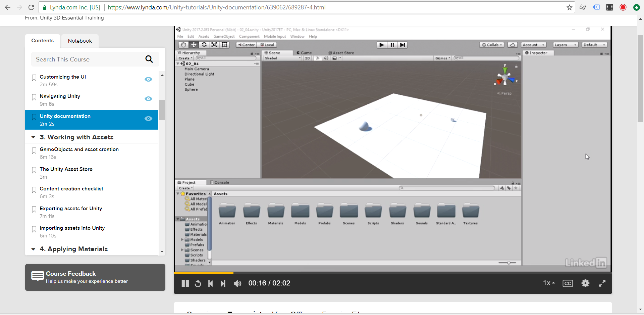
Task: Toggle watched eye for Customizing the UI
Action: click(148, 79)
